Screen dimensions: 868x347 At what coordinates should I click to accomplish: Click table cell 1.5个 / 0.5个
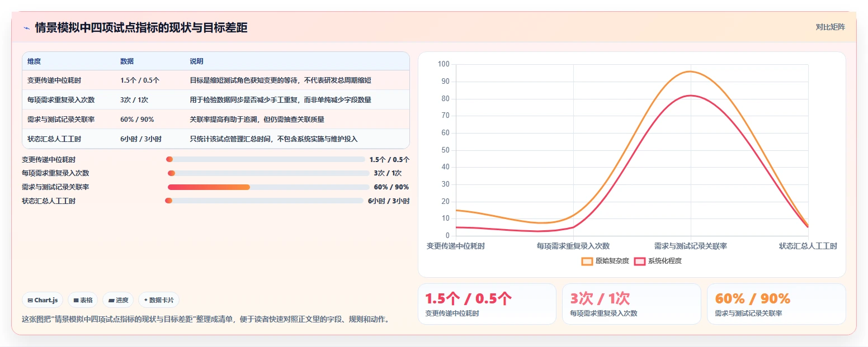pos(140,80)
